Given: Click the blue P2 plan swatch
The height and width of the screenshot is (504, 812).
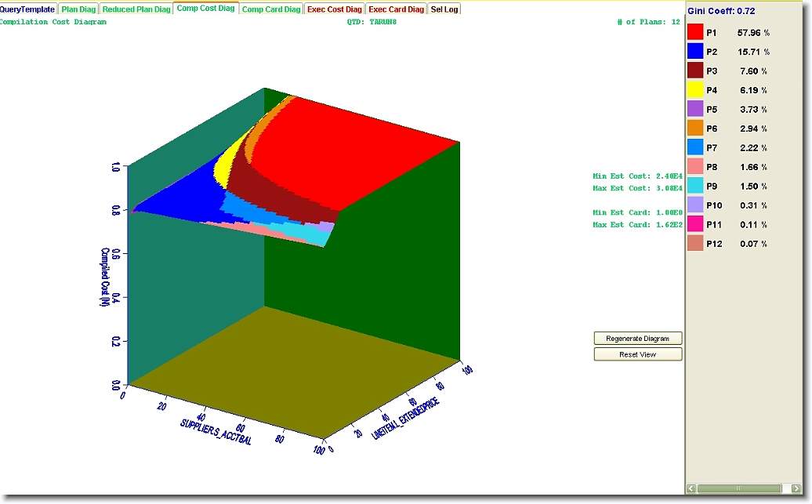Looking at the screenshot, I should click(695, 52).
